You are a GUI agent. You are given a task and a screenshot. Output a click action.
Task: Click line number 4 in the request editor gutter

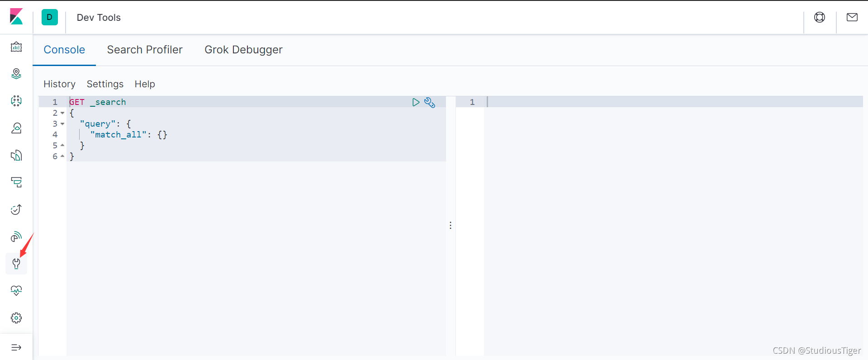[55, 135]
